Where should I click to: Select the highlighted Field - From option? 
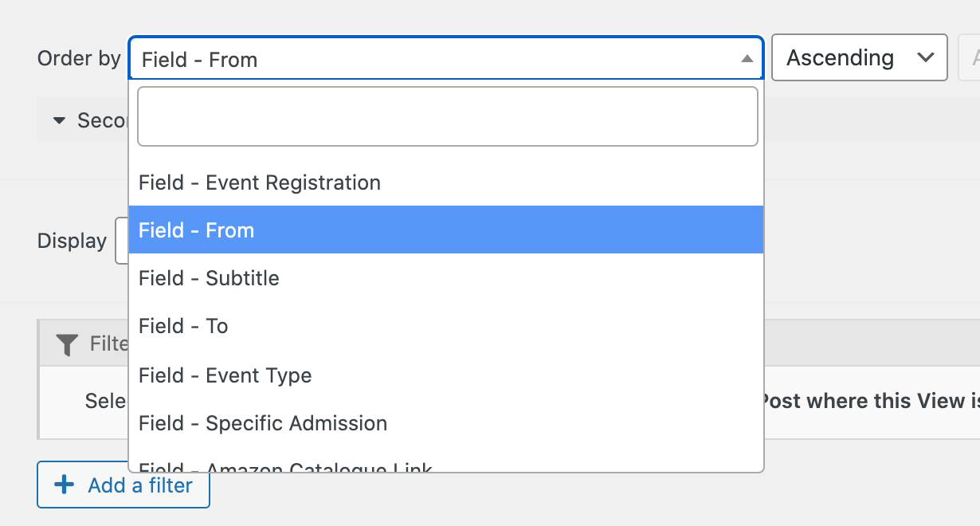click(x=446, y=230)
